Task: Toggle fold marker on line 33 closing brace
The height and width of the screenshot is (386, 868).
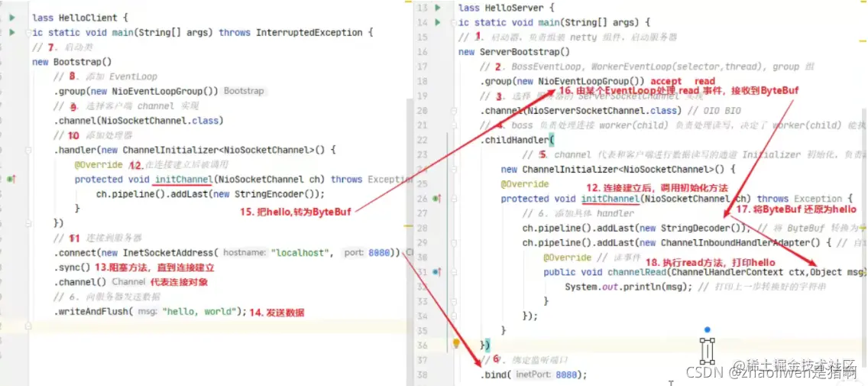Action: [454, 301]
